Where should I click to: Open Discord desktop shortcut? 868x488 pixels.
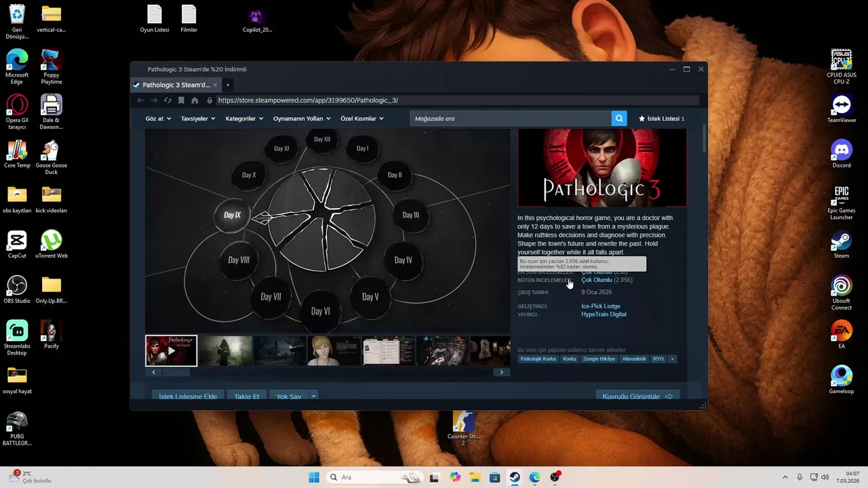(x=842, y=154)
